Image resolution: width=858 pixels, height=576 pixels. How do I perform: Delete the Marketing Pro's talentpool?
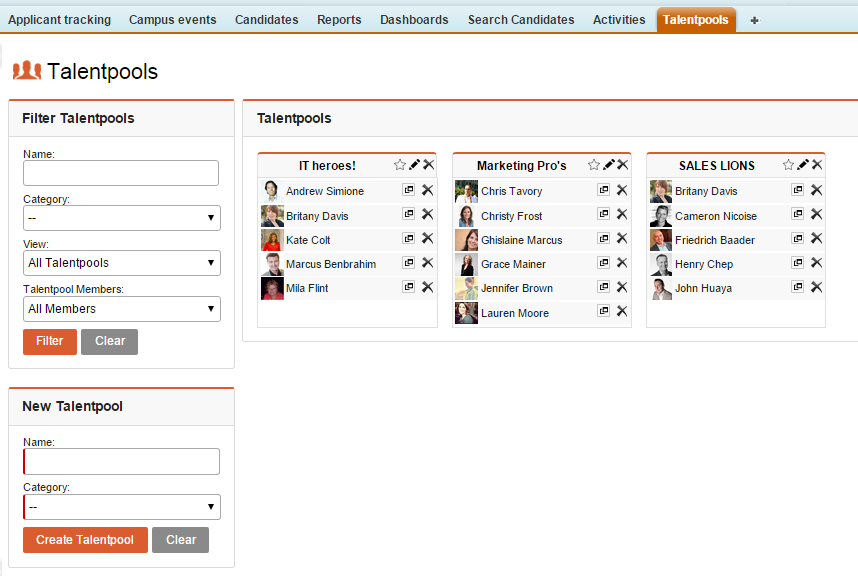coord(623,165)
